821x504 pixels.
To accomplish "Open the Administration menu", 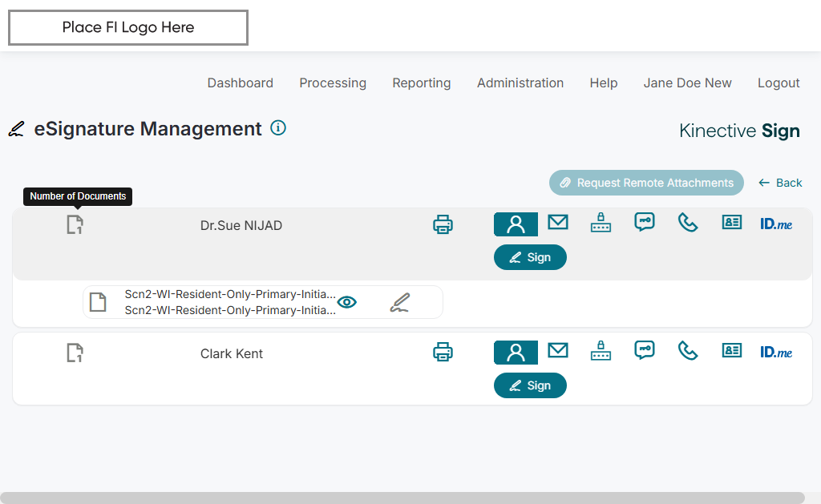I will 520,83.
